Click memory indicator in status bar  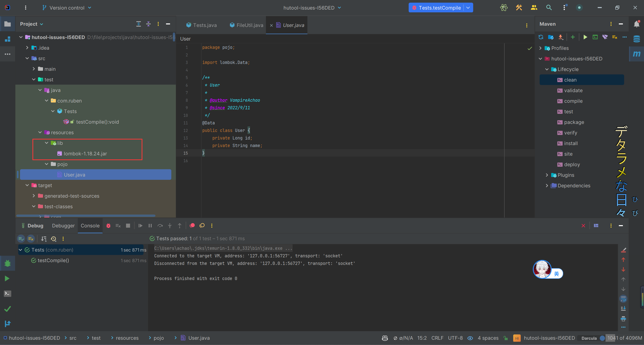624,338
